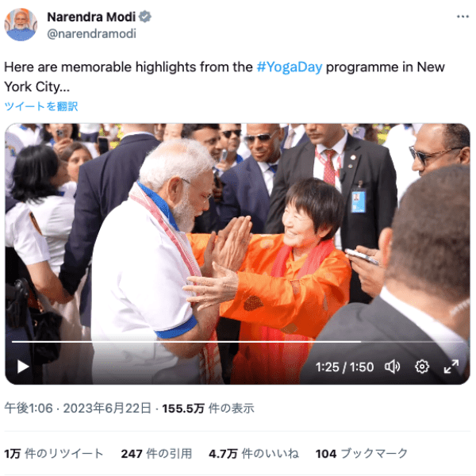Expand video to fullscreen
Screen dimensions: 476x476
coord(451,367)
